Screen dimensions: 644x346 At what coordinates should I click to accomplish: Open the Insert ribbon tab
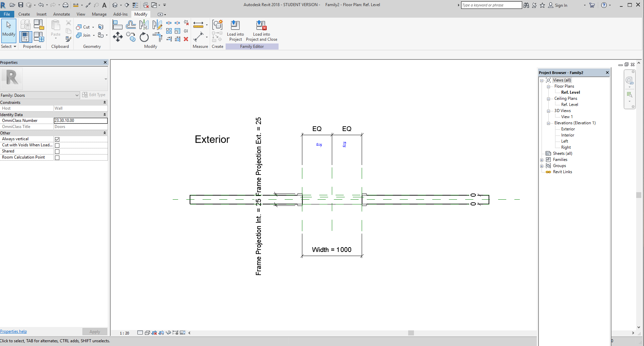(42, 14)
